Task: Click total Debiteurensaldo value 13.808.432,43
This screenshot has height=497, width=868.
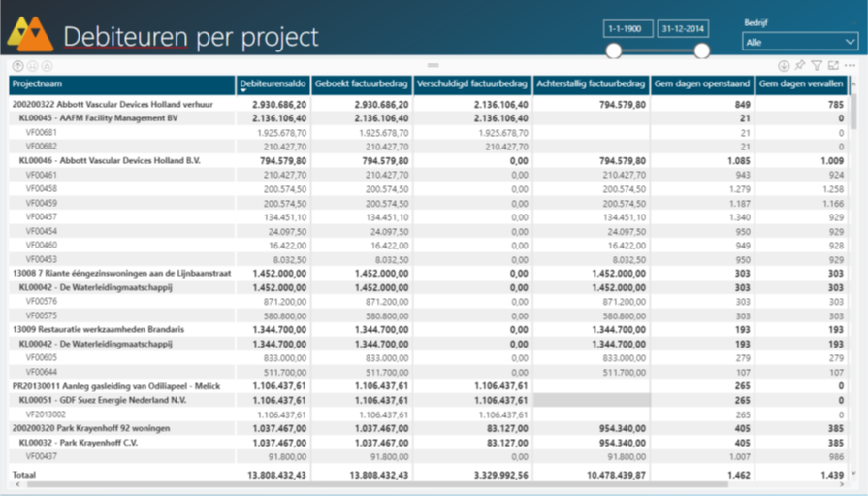Action: [x=276, y=475]
